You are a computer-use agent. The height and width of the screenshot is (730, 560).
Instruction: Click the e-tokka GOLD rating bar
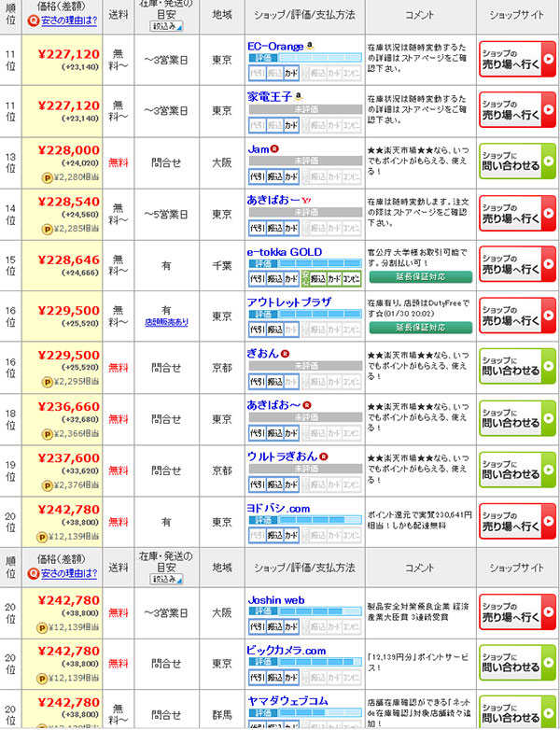pos(305,263)
